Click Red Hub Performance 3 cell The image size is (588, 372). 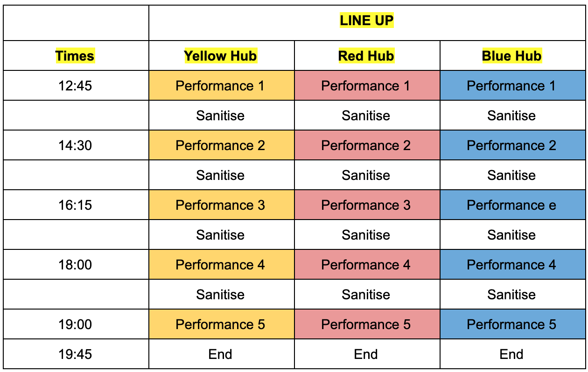point(367,205)
